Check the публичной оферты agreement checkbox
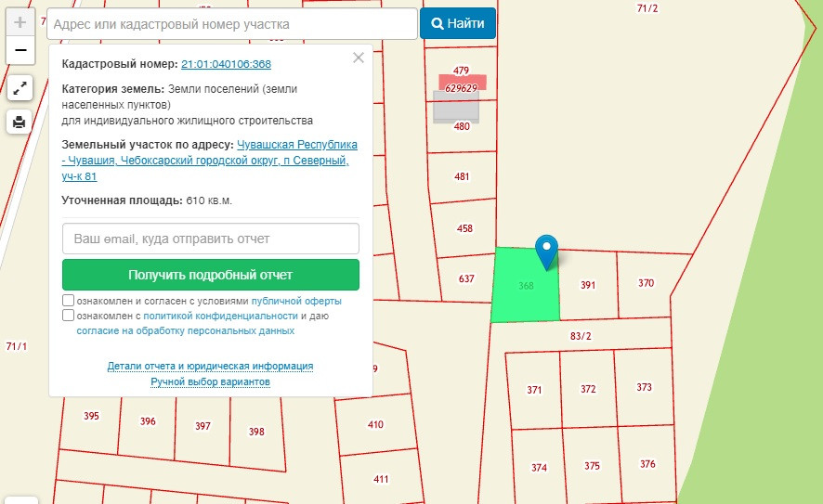 click(x=68, y=301)
